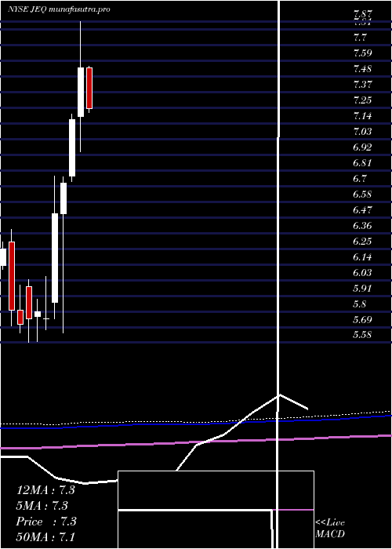Click the 7.87 price axis label
The height and width of the screenshot is (549, 392).
[362, 14]
